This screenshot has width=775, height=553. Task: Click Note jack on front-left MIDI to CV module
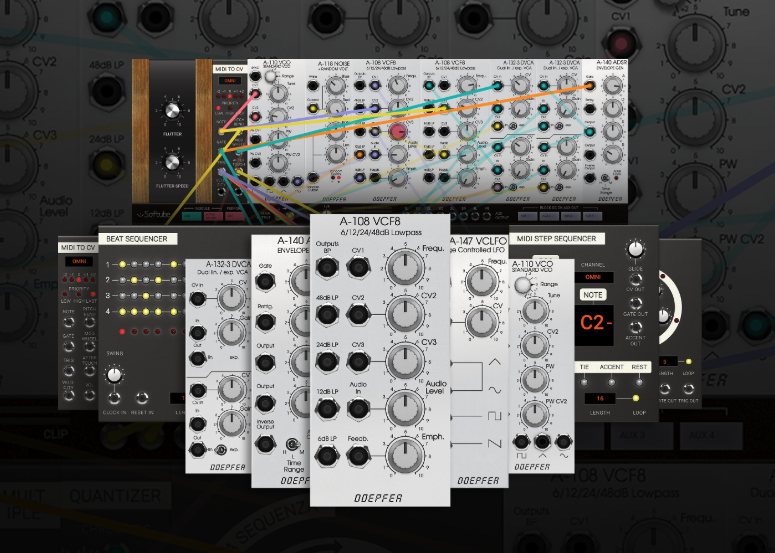[x=69, y=322]
